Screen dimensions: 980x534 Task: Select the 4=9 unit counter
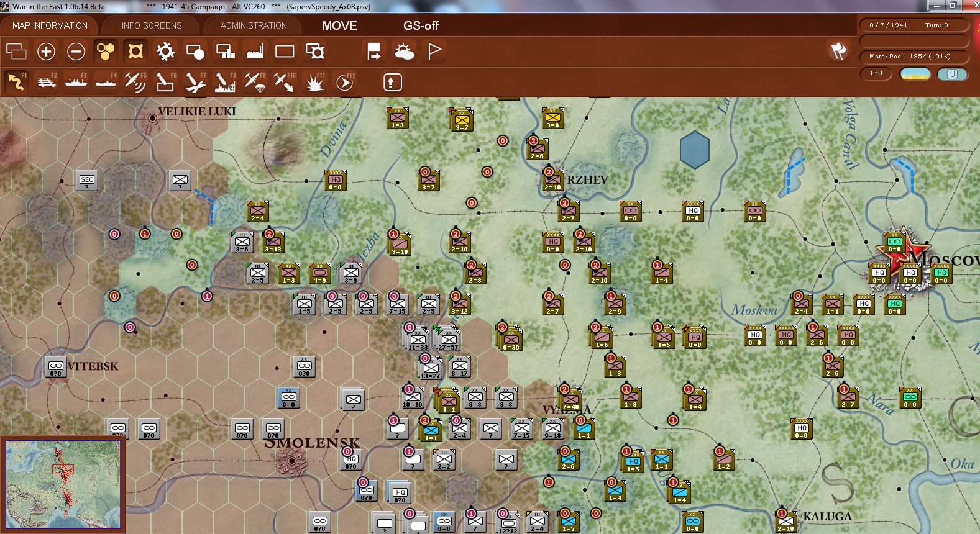[x=320, y=273]
